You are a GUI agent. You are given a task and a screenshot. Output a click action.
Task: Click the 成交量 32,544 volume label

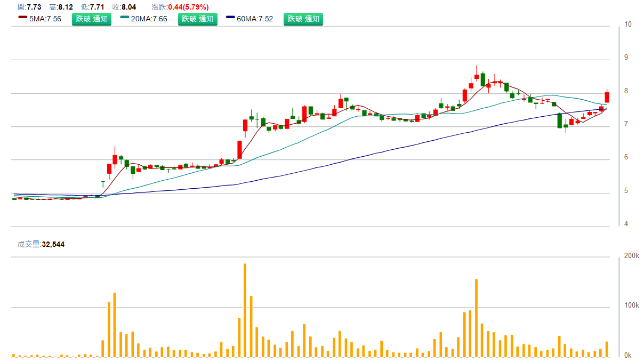click(41, 244)
